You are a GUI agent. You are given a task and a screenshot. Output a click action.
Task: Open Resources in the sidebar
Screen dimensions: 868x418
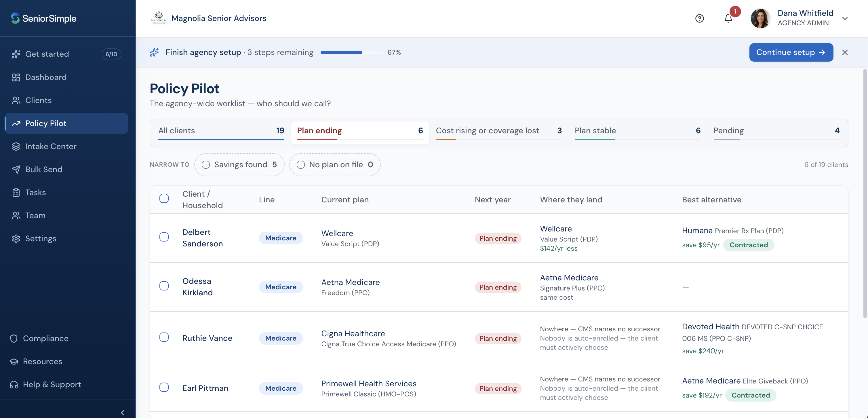[67, 361]
